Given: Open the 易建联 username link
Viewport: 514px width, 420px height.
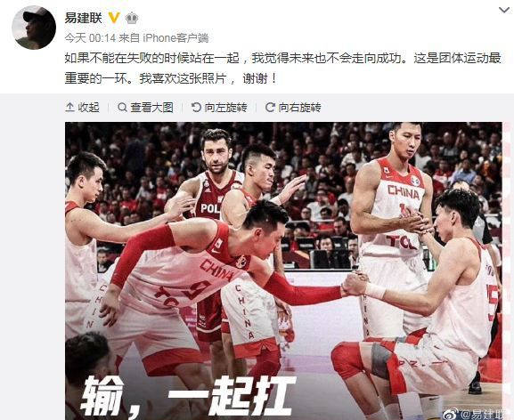Looking at the screenshot, I should click(x=83, y=18).
